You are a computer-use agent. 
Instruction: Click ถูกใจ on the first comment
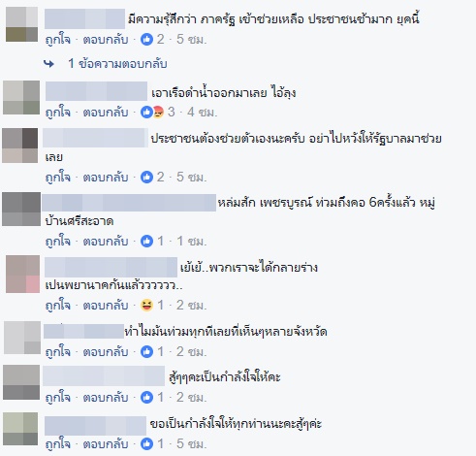58,40
